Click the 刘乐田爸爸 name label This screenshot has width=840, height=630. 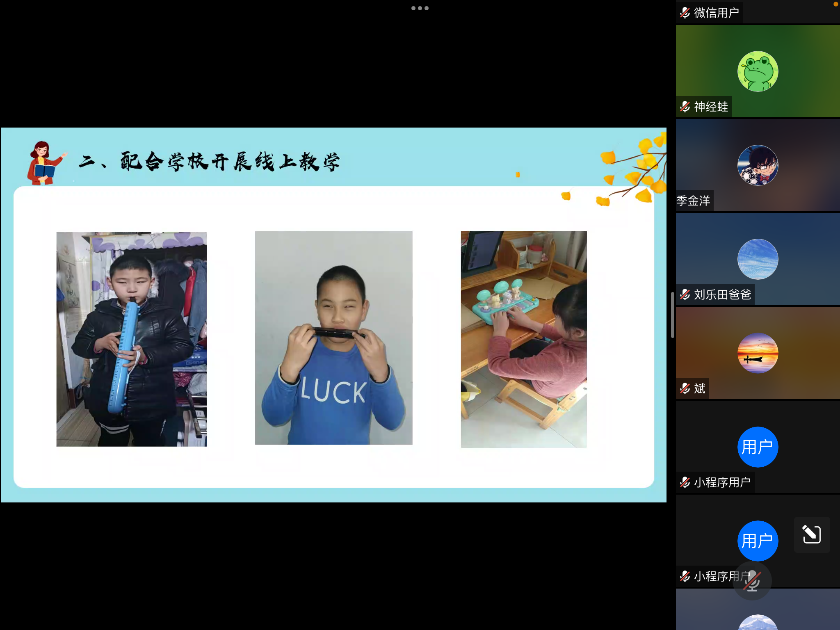[x=722, y=294]
